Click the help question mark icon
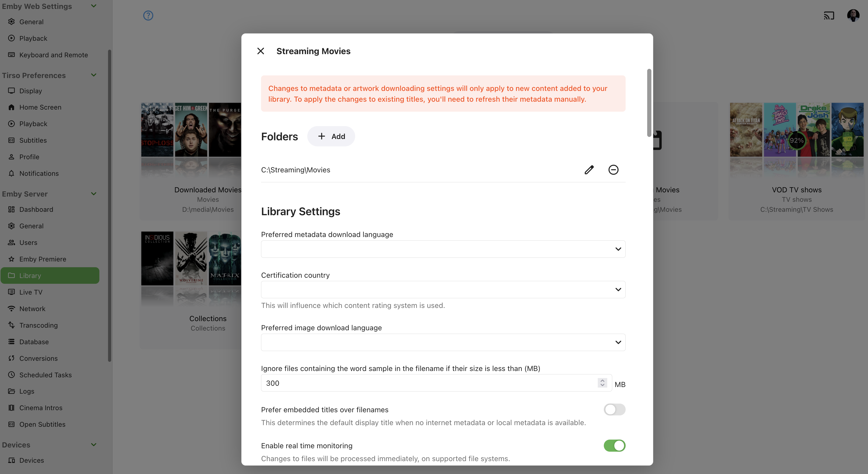The width and height of the screenshot is (868, 474). [148, 16]
